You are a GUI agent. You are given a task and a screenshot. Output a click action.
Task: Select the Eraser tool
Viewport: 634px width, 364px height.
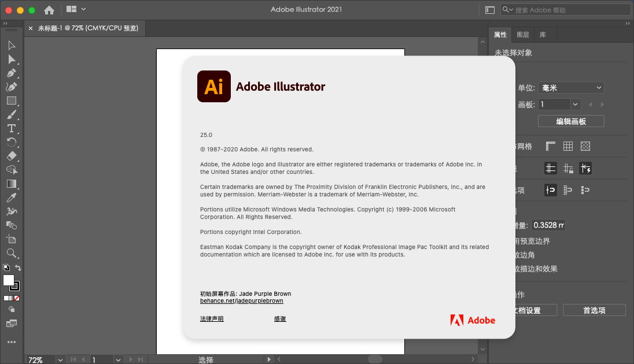(12, 156)
